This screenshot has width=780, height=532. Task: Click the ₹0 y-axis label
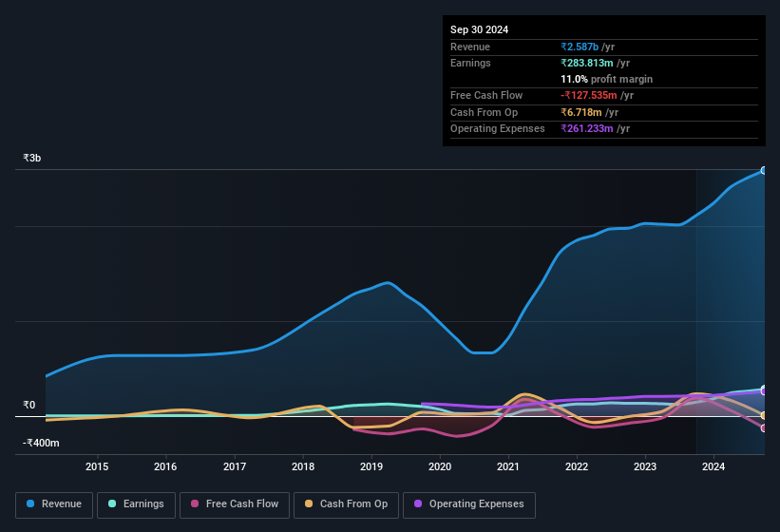[29, 405]
